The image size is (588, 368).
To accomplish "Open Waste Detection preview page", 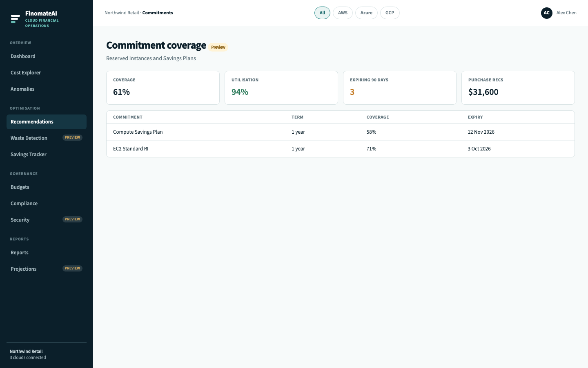I will click(47, 138).
